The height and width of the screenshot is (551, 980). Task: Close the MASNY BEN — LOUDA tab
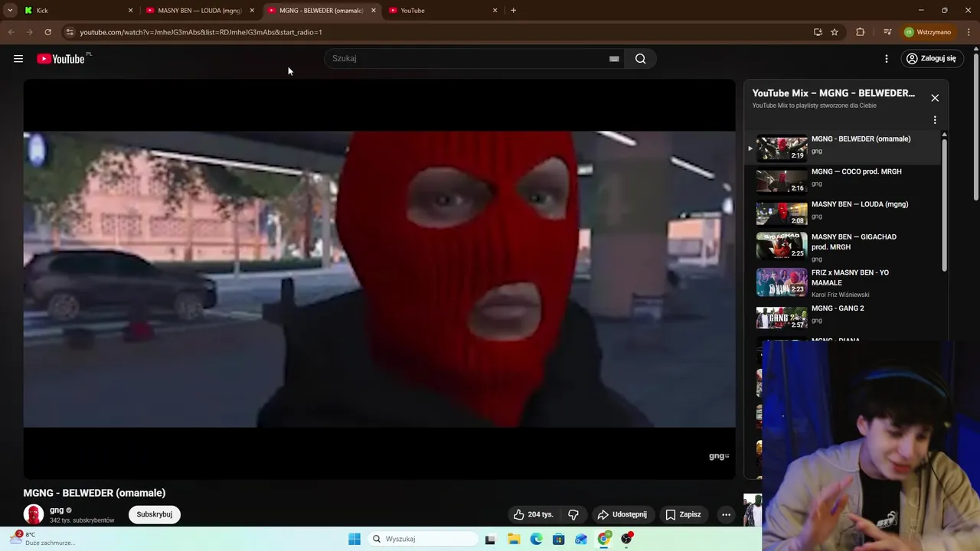coord(252,10)
